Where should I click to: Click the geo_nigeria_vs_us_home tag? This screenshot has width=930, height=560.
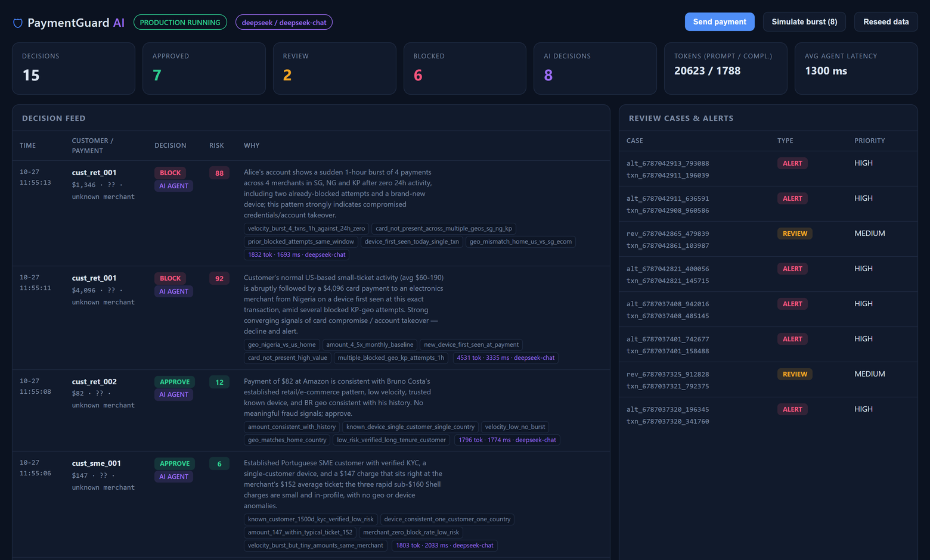[281, 345]
